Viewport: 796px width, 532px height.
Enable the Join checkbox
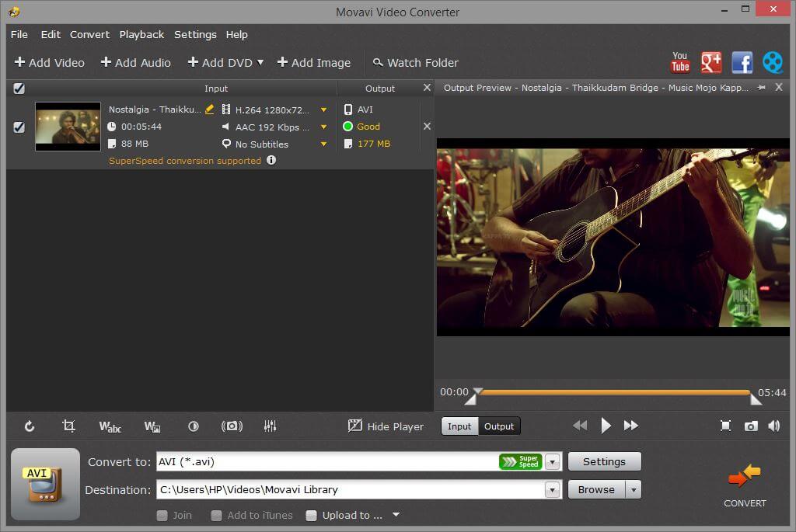tap(162, 515)
